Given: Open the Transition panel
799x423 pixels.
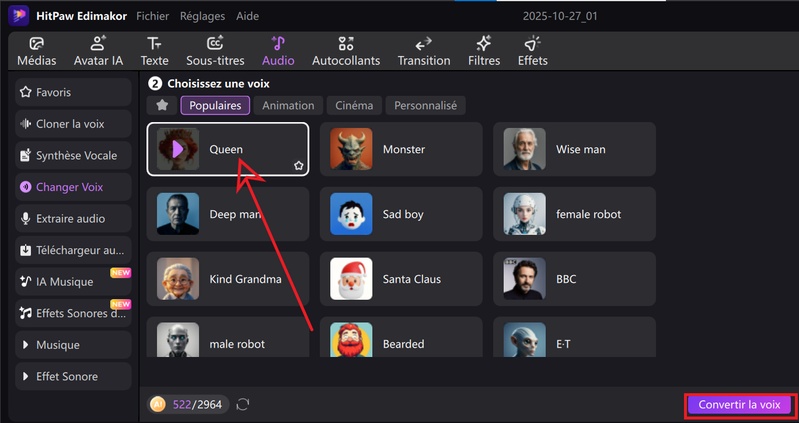Looking at the screenshot, I should tap(423, 51).
